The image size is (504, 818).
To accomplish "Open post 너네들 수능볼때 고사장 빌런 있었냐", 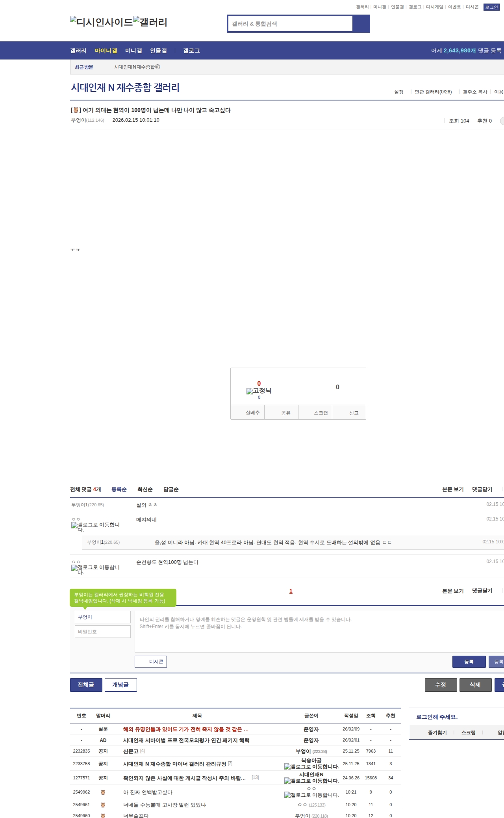I will coord(165,805).
